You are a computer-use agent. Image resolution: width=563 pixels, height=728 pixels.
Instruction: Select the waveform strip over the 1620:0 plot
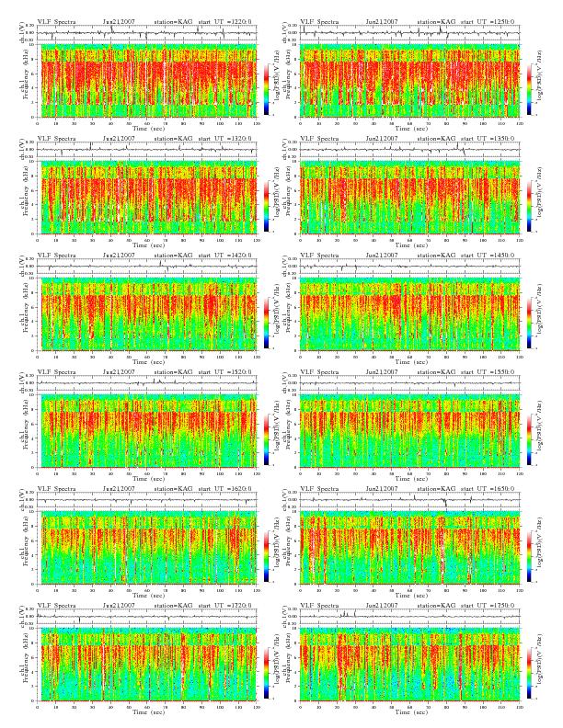147,500
